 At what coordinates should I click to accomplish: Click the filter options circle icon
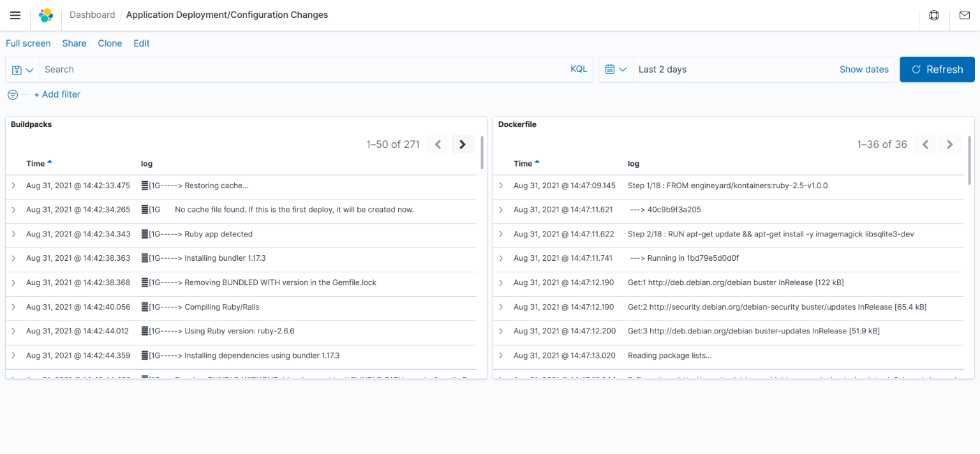pyautogui.click(x=13, y=95)
